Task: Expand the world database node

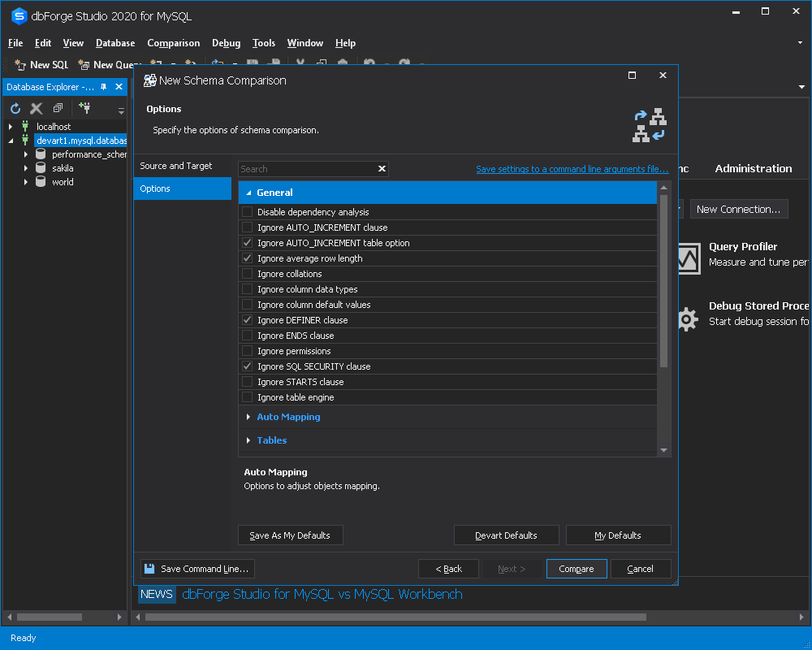Action: click(x=26, y=181)
